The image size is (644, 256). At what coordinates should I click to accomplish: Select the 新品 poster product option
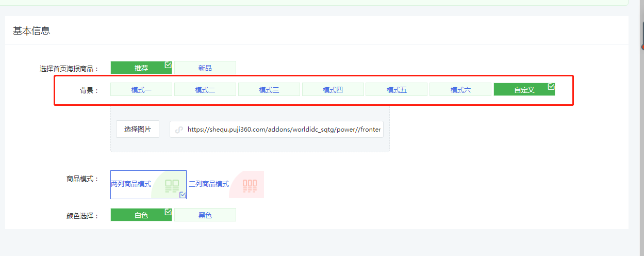pos(205,68)
